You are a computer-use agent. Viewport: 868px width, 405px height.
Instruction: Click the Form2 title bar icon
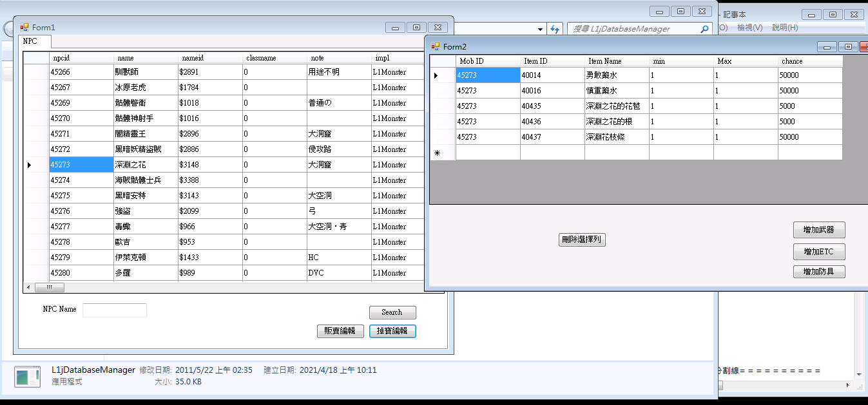point(436,46)
